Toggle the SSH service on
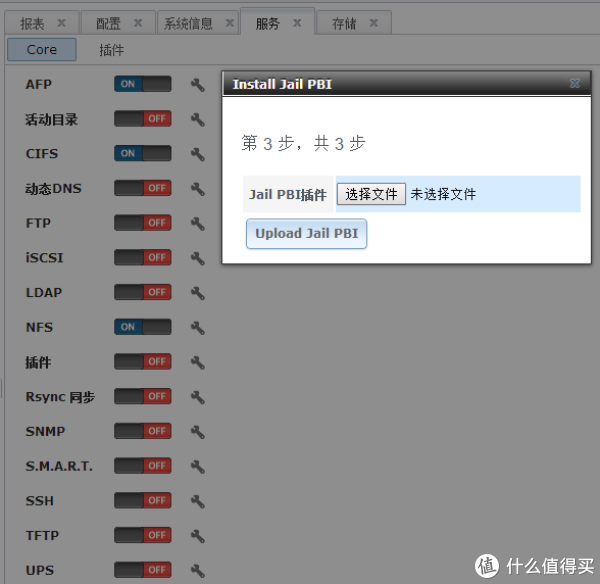Image resolution: width=600 pixels, height=584 pixels. coord(142,500)
